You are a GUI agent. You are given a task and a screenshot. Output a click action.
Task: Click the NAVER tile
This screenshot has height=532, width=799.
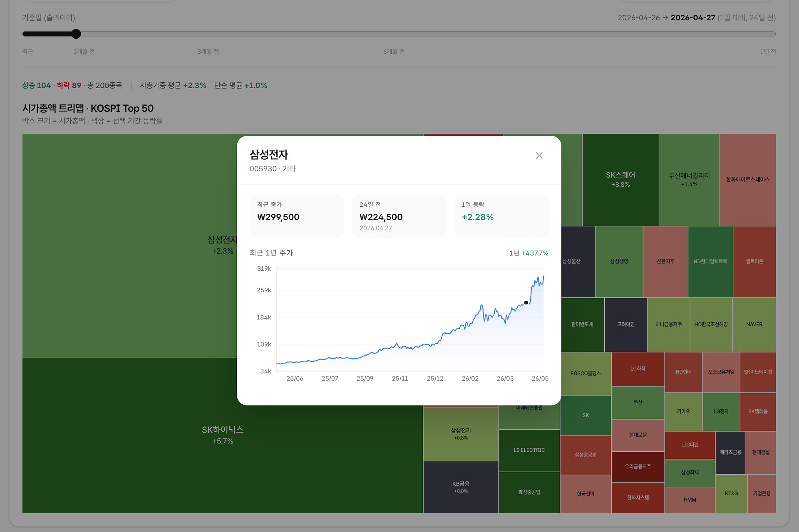pyautogui.click(x=754, y=325)
